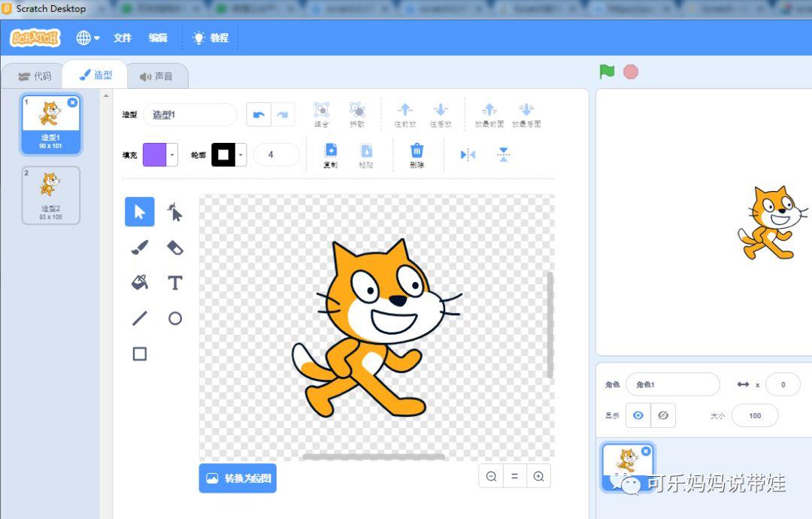812x519 pixels.
Task: Open the language globe dropdown
Action: click(x=87, y=38)
